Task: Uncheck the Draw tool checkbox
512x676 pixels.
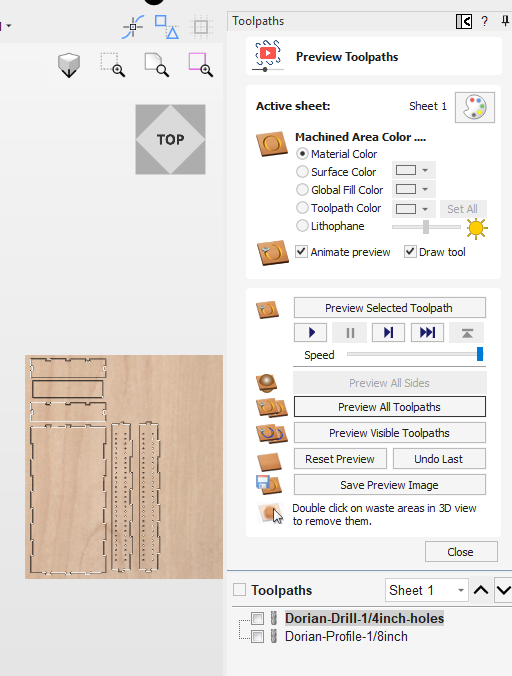Action: [x=410, y=251]
